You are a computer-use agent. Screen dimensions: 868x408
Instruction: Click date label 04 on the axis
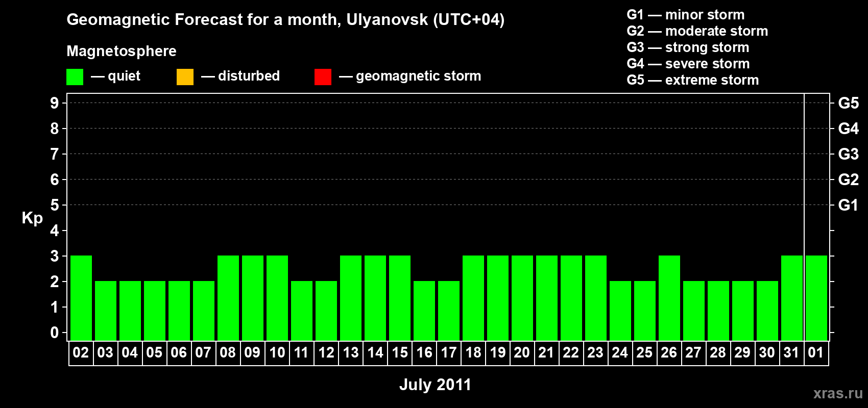pyautogui.click(x=130, y=352)
